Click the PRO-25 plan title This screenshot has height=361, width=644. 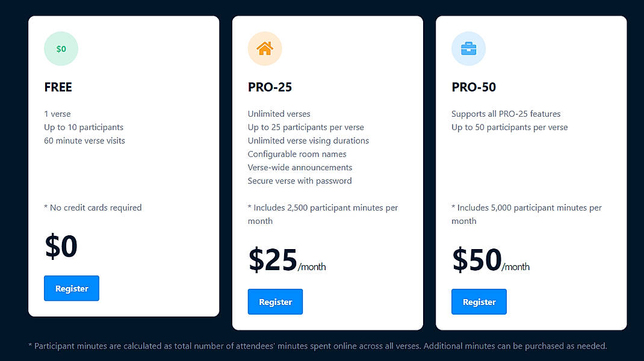[x=269, y=87]
